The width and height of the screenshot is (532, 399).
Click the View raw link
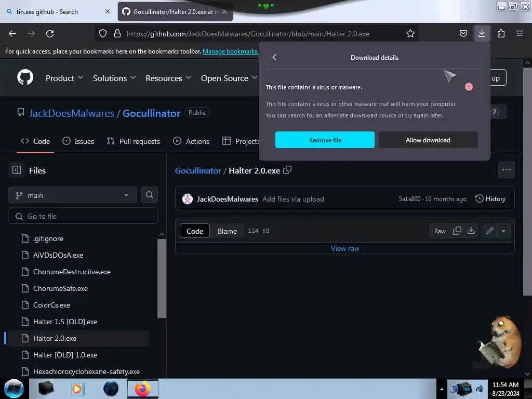(345, 248)
